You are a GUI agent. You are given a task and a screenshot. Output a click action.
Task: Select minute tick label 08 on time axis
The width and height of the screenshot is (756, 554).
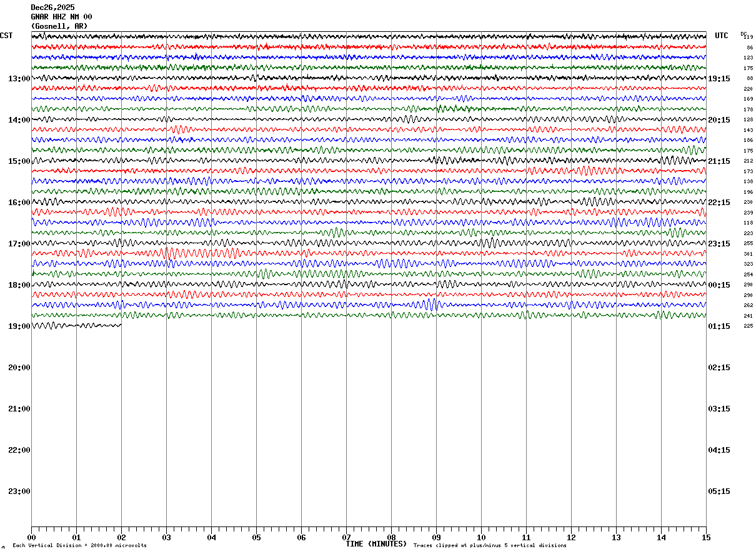pos(391,538)
